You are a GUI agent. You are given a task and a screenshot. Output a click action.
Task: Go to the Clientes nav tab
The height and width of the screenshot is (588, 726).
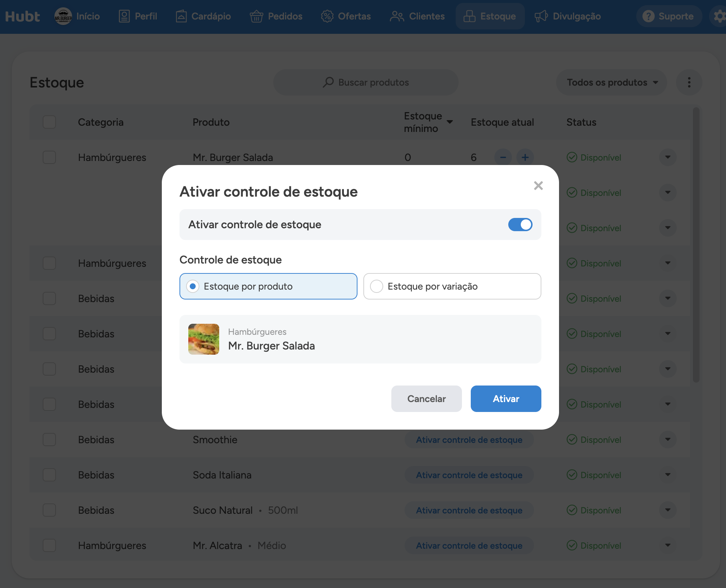point(417,17)
